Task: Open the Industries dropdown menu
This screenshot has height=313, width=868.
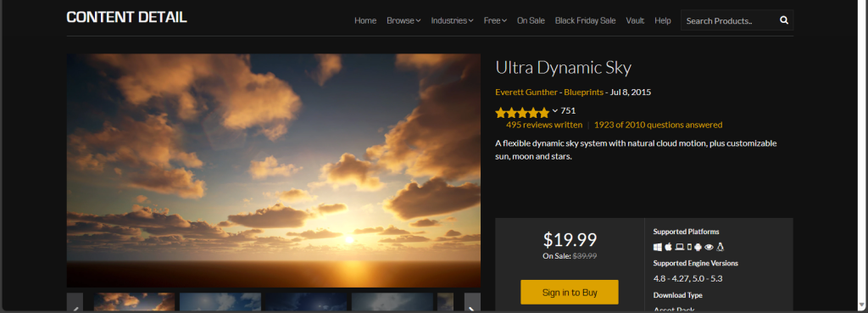Action: point(453,20)
